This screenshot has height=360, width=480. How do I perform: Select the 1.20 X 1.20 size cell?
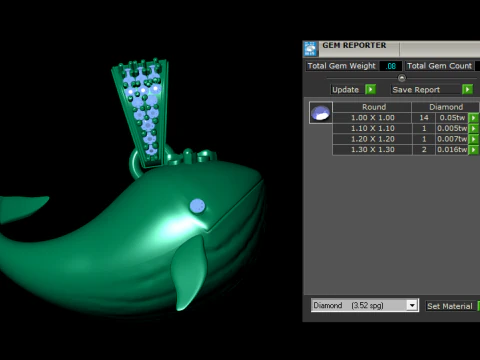[x=372, y=139]
